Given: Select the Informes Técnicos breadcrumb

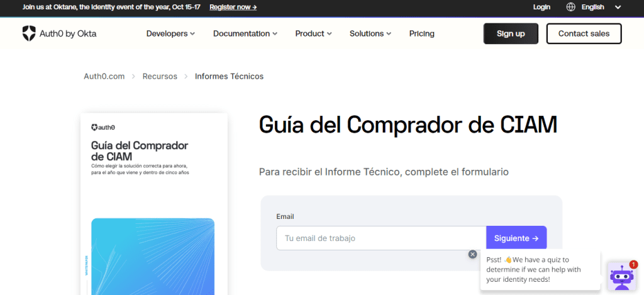Looking at the screenshot, I should pyautogui.click(x=229, y=76).
